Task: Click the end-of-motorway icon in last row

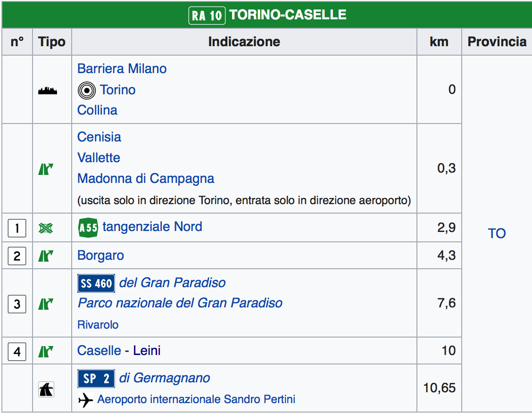Action: pyautogui.click(x=46, y=389)
